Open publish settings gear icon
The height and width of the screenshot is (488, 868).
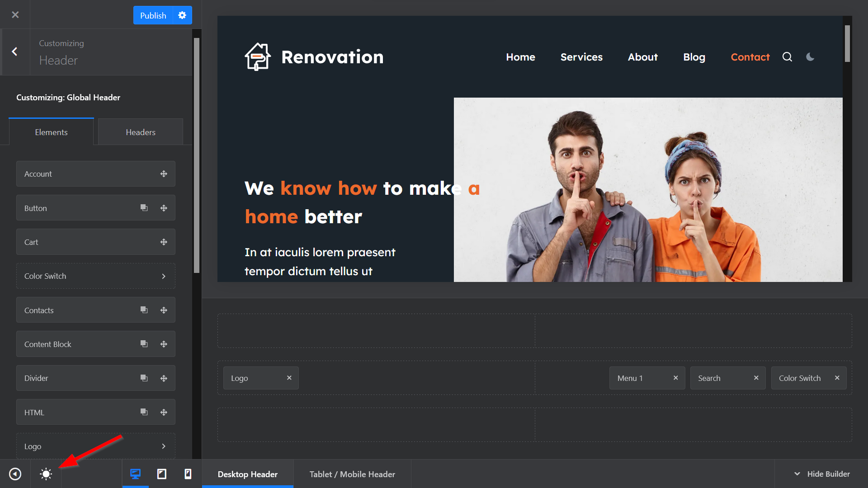182,15
